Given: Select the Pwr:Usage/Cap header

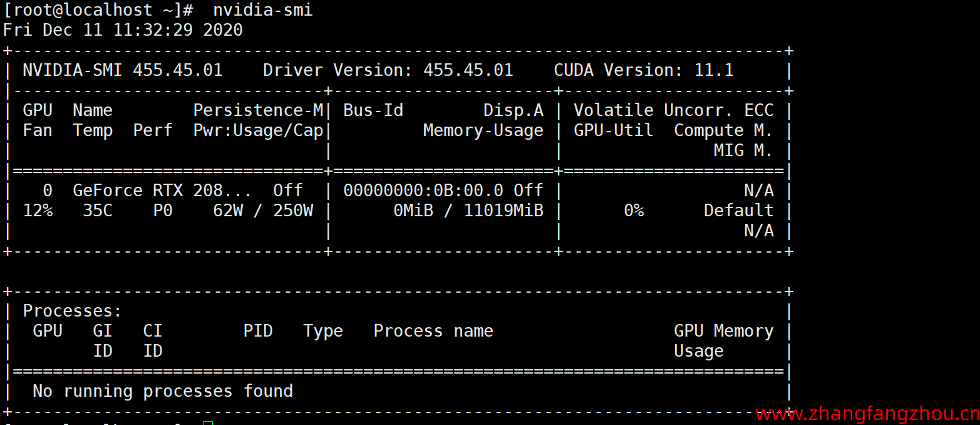Looking at the screenshot, I should (x=258, y=130).
